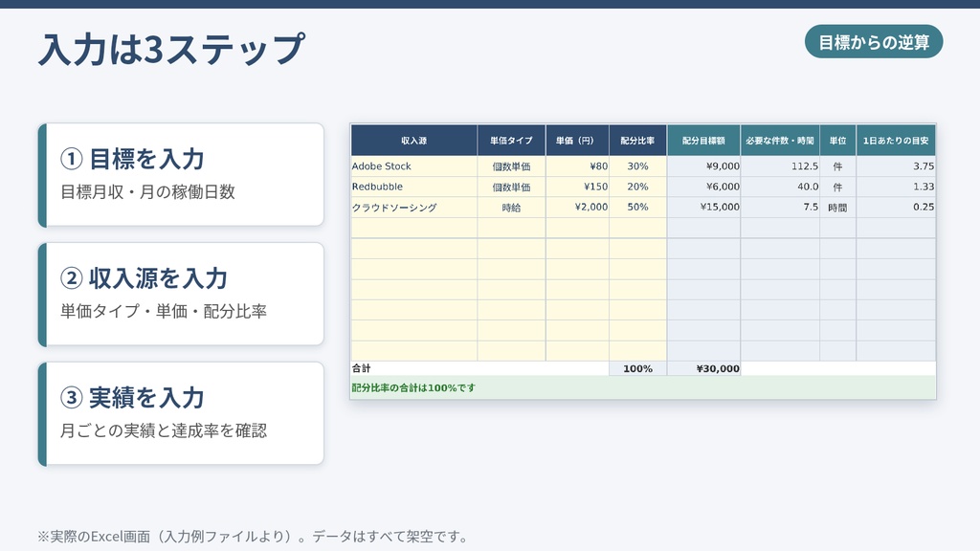Select the 100% total allocation cell
The image size is (980, 551).
click(x=637, y=368)
